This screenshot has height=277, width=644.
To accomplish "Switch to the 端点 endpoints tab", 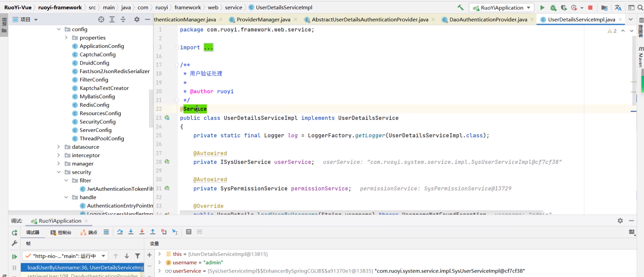I will coord(89,233).
